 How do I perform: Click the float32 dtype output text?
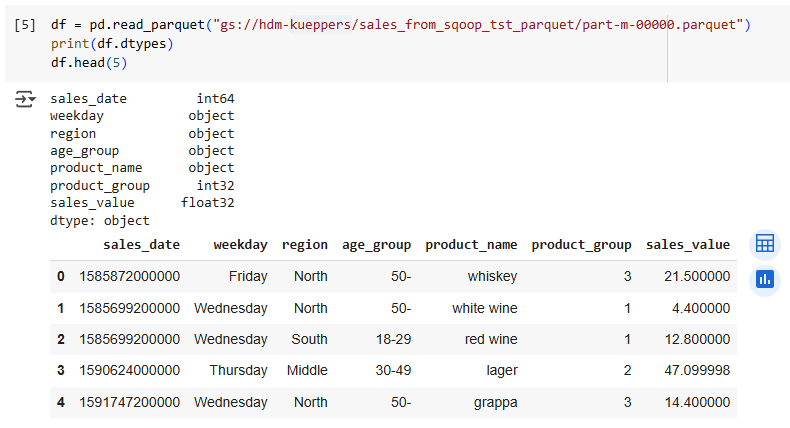tap(208, 203)
